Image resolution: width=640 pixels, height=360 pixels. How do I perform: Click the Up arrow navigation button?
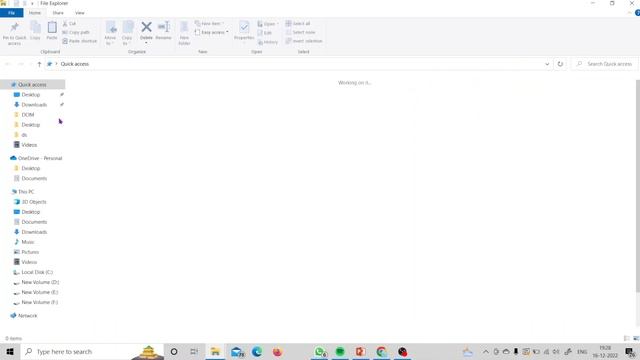coord(39,64)
